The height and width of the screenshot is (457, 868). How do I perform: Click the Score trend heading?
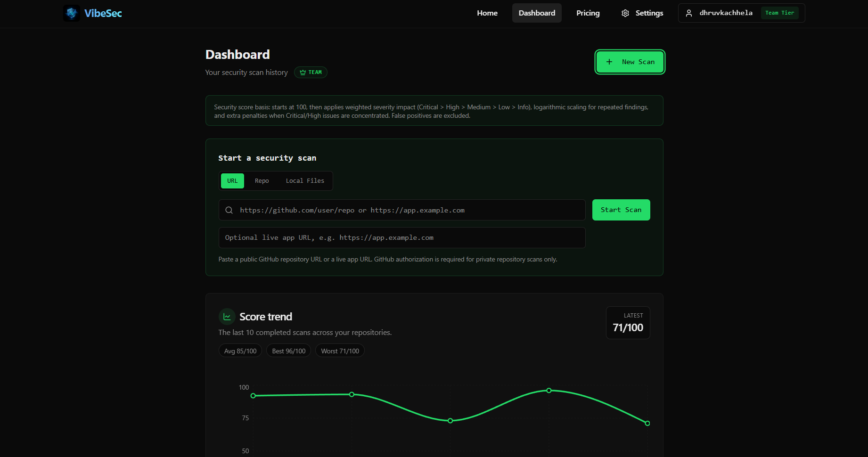(266, 317)
